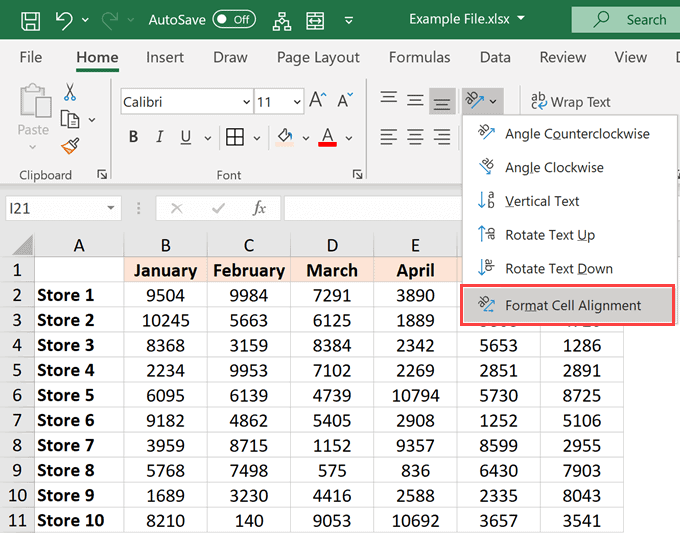
Task: Click formula bar Enter checkmark icon
Action: pos(218,209)
